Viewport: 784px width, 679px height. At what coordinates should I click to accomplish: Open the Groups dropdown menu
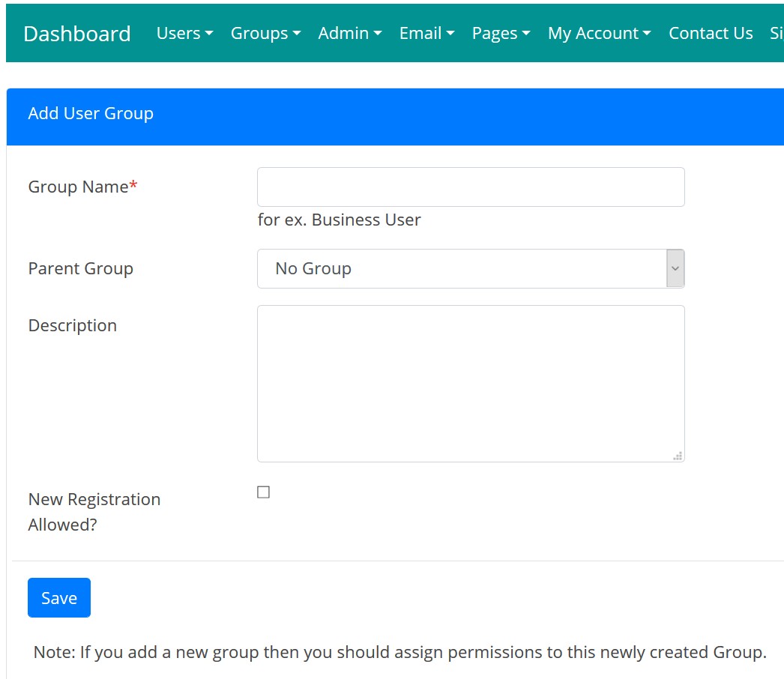click(265, 34)
